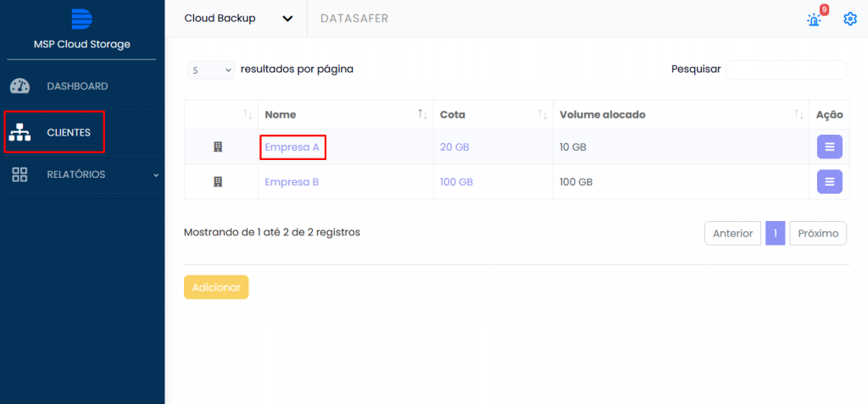Screen dimensions: 868x404
Task: Click the MSP Cloud Storage logo icon
Action: [x=81, y=19]
